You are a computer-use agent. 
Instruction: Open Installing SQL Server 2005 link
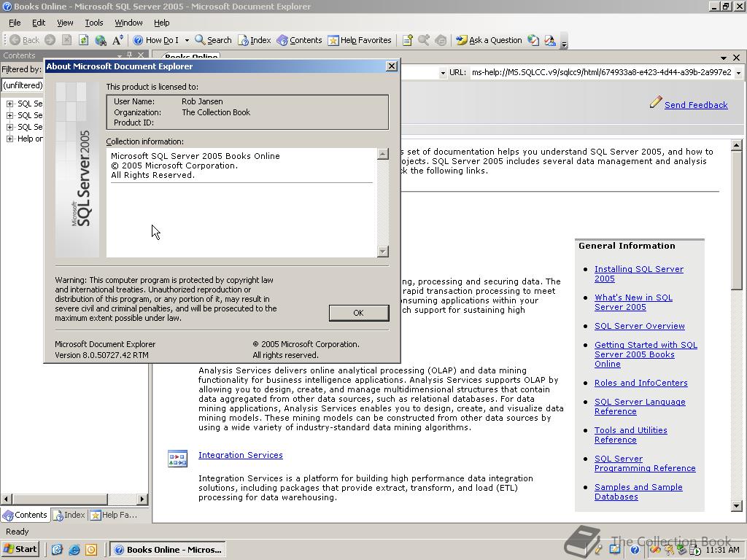pyautogui.click(x=639, y=274)
